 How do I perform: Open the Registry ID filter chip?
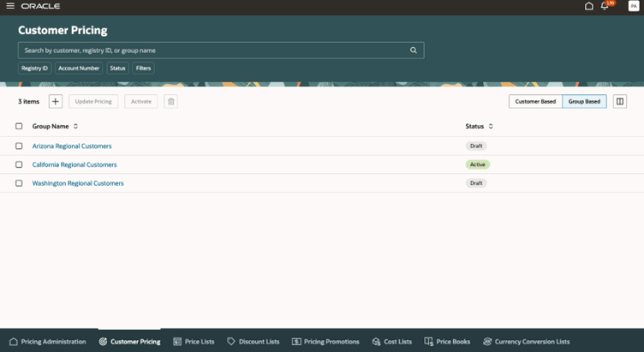34,69
